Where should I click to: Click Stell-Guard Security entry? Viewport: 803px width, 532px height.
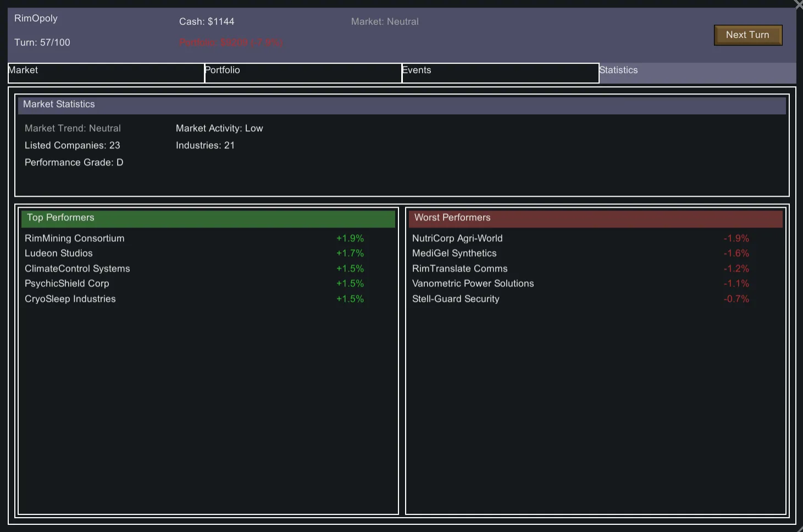click(456, 299)
